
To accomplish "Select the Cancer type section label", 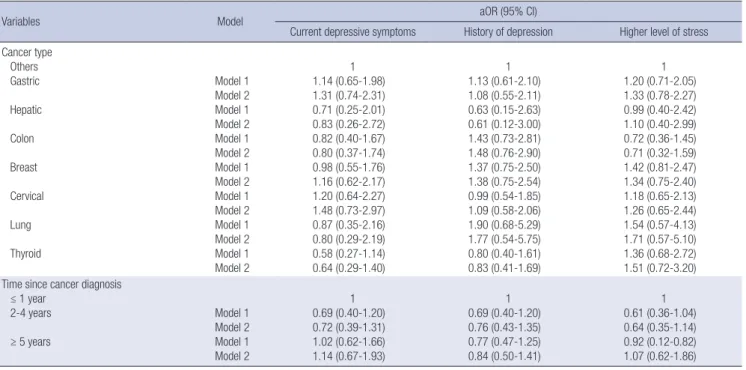I will tap(27, 53).
